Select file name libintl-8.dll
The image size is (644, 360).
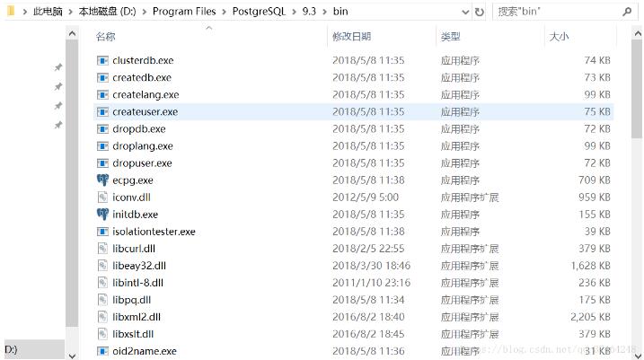click(x=137, y=283)
